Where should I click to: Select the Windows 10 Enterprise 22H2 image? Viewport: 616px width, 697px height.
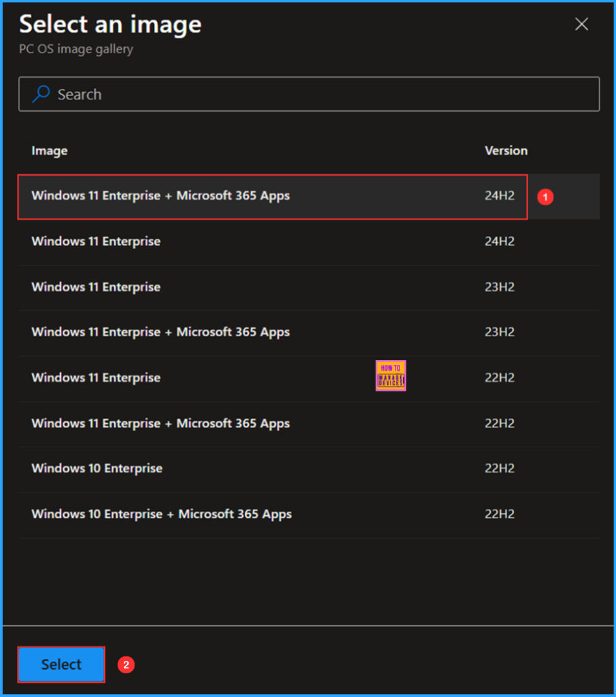309,470
